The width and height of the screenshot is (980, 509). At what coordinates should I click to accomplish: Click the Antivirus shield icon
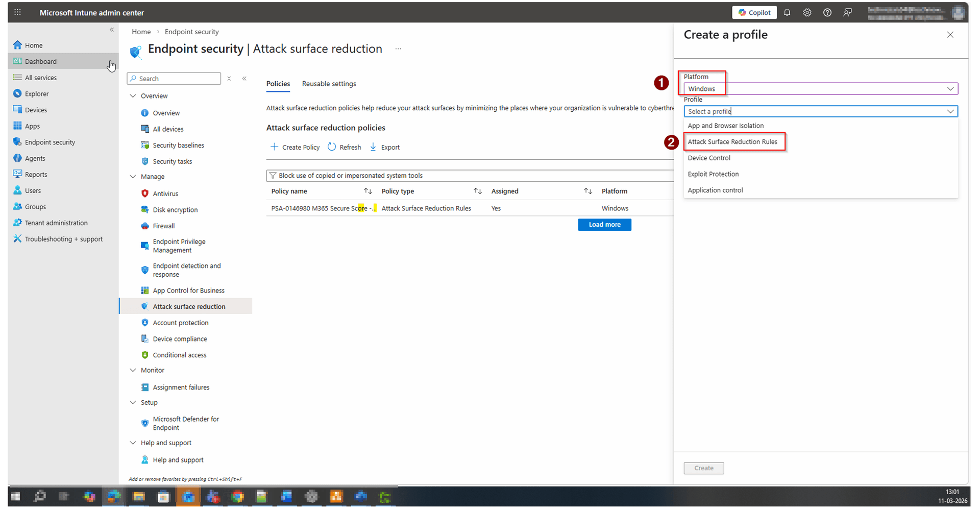(145, 193)
